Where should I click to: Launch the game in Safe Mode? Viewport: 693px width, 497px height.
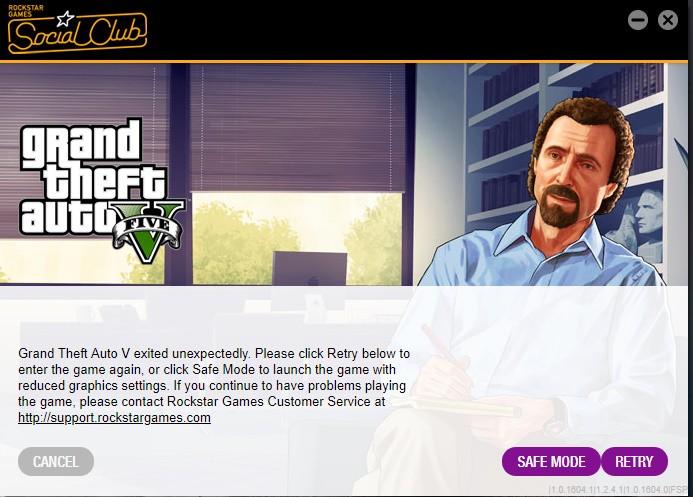coord(551,462)
